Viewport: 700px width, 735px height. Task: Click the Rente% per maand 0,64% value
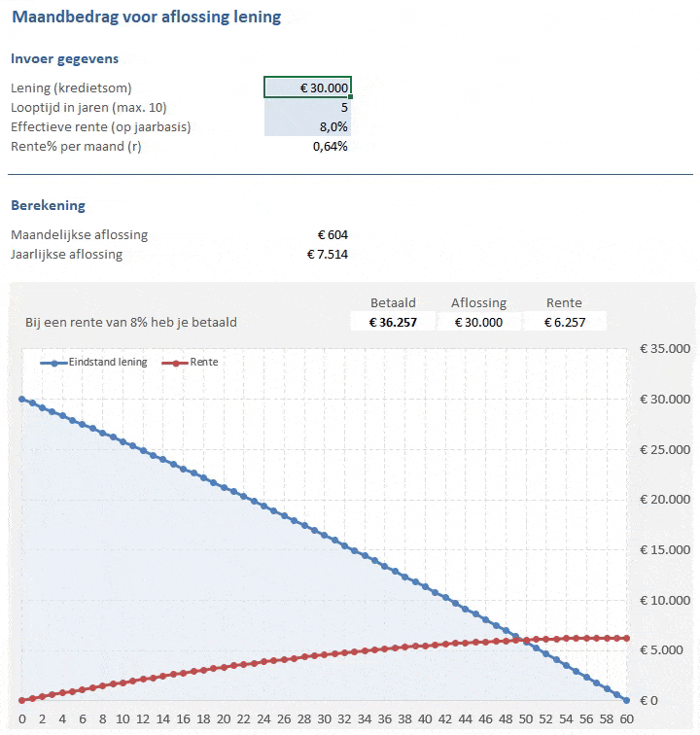pyautogui.click(x=330, y=147)
